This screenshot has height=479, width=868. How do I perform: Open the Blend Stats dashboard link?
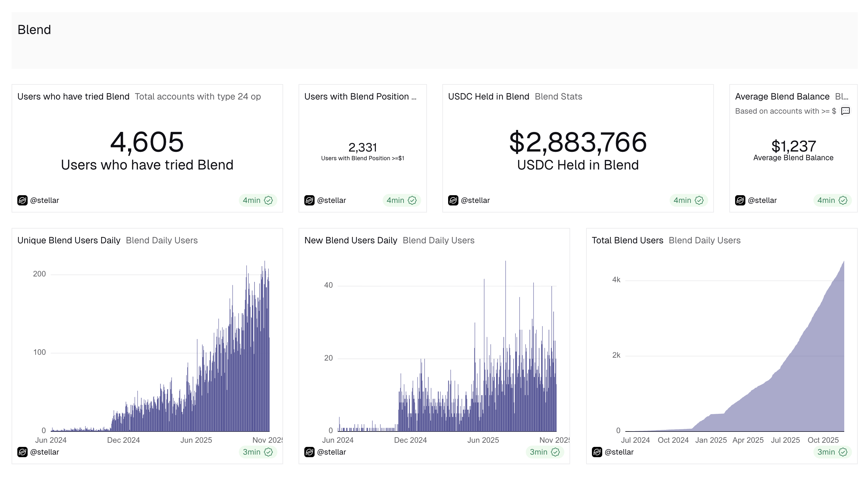click(558, 96)
